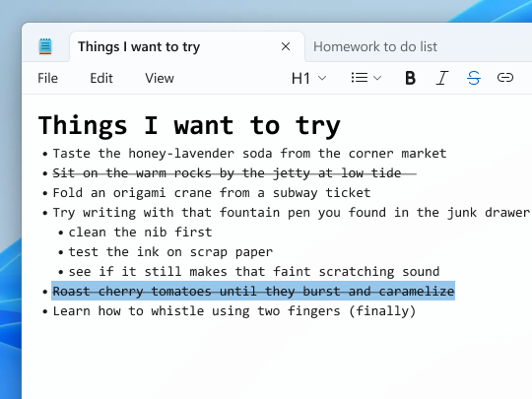532x399 pixels.
Task: Click the origami crane list item
Action: [212, 193]
